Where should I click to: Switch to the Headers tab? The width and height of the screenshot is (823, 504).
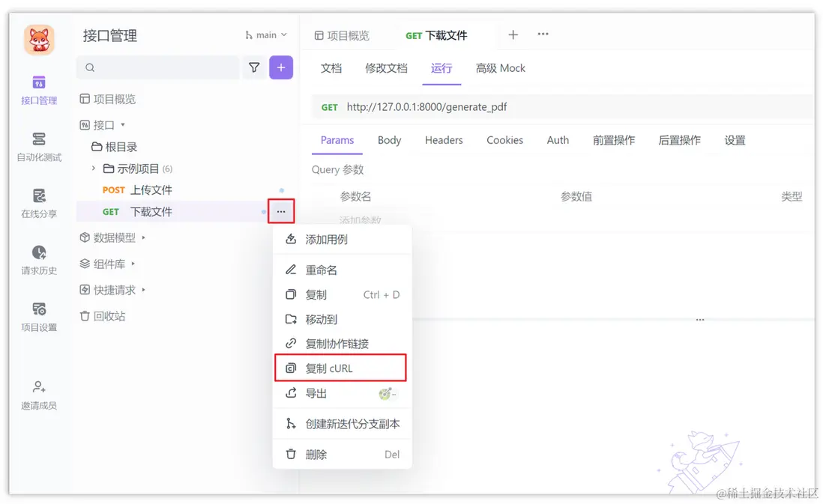tap(443, 140)
